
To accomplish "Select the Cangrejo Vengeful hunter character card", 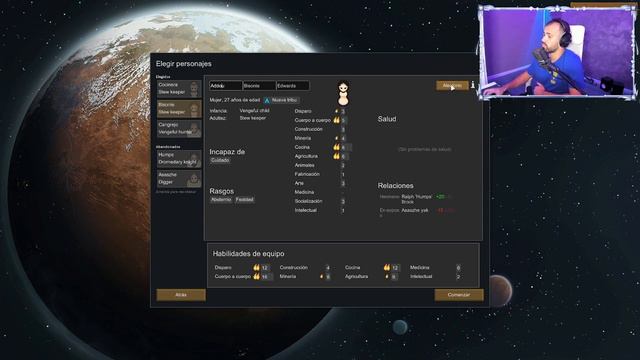I will click(x=179, y=129).
